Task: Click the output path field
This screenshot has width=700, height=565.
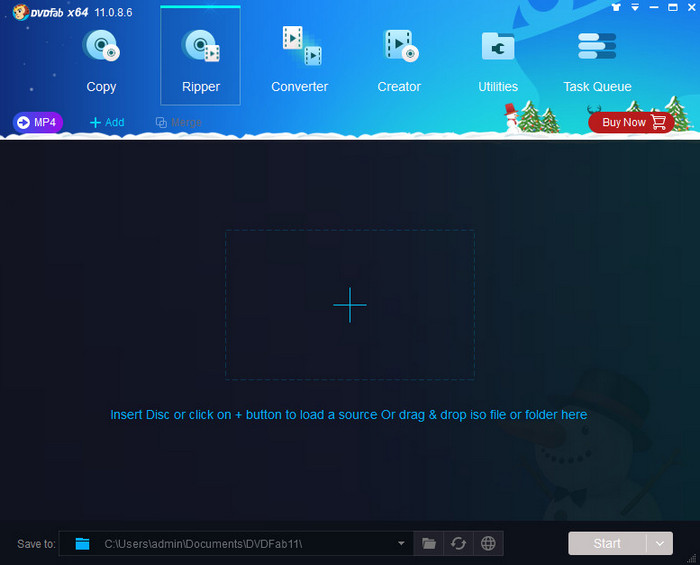Action: click(240, 543)
